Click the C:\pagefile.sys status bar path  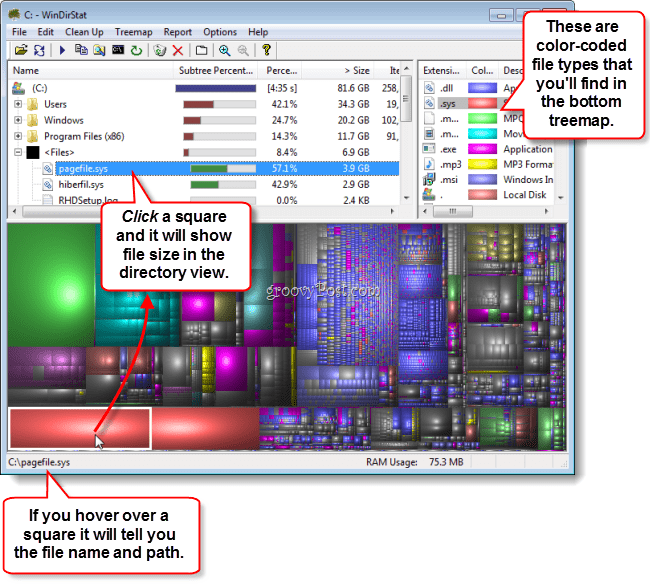pos(39,462)
